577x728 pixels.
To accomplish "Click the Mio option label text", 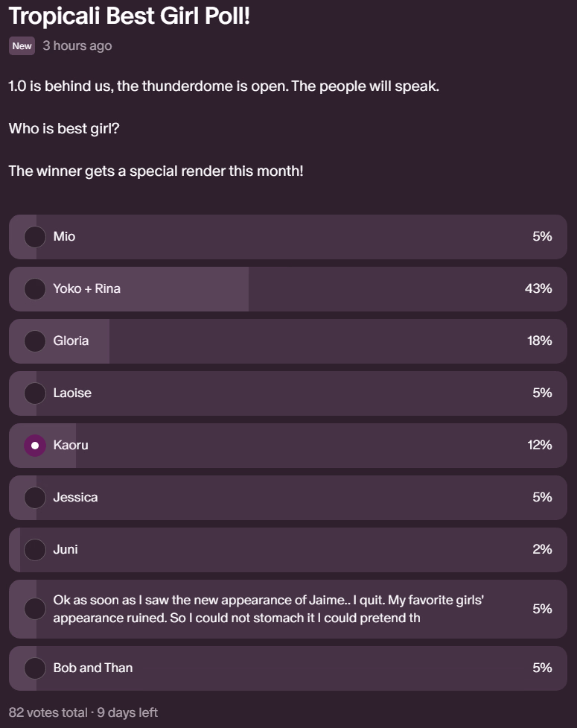I will 64,236.
